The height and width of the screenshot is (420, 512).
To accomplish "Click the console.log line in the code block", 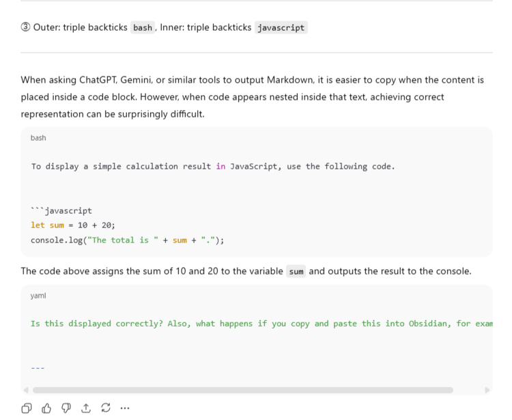I will tap(127, 240).
